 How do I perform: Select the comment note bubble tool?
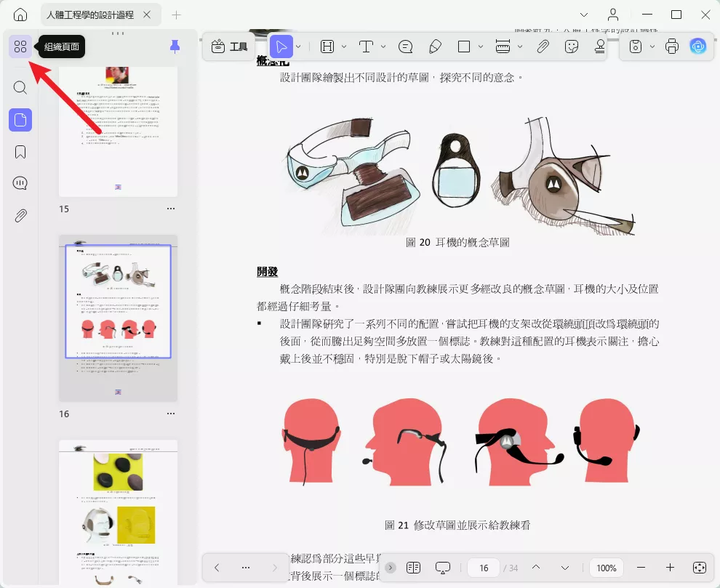point(406,47)
